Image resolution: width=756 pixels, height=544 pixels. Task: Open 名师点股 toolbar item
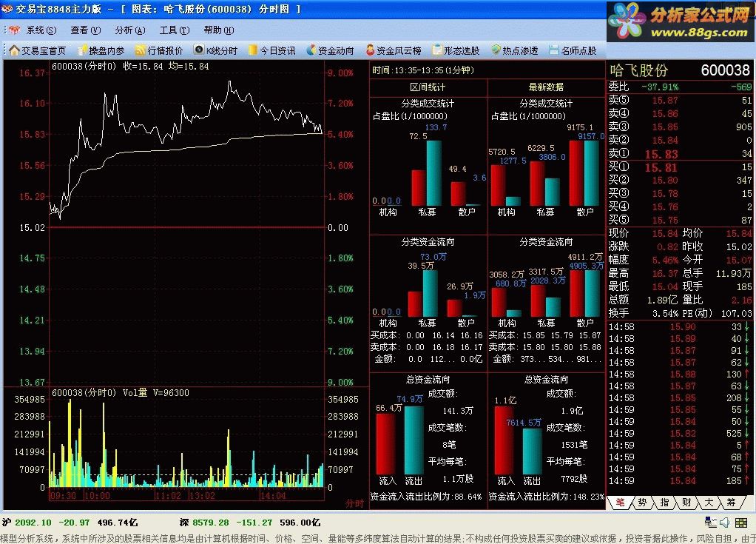[x=573, y=50]
